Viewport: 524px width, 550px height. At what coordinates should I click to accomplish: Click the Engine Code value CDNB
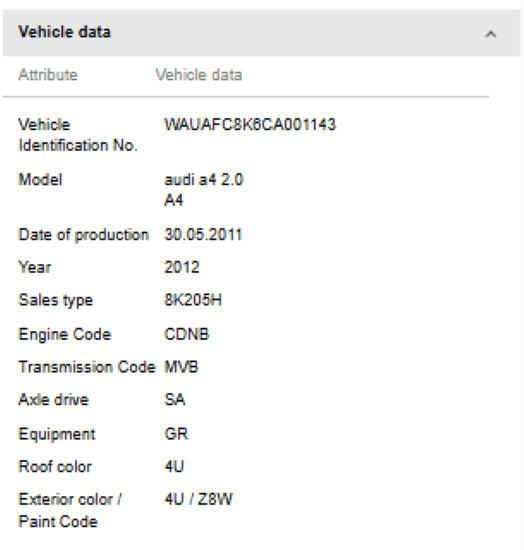pos(187,334)
